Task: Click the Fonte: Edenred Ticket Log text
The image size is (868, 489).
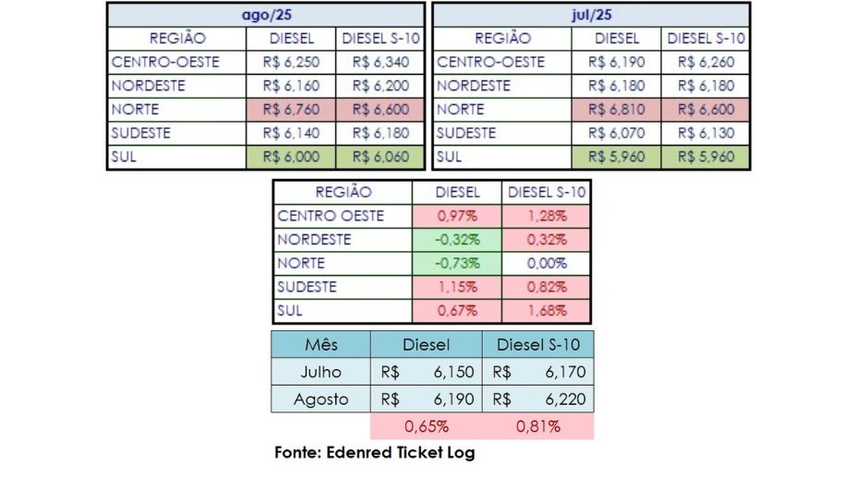Action: pyautogui.click(x=375, y=452)
